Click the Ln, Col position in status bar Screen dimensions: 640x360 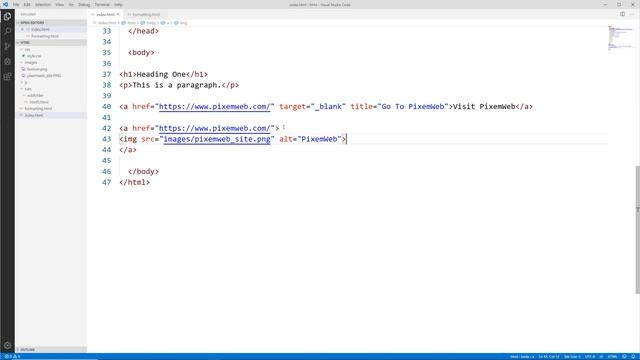point(549,357)
